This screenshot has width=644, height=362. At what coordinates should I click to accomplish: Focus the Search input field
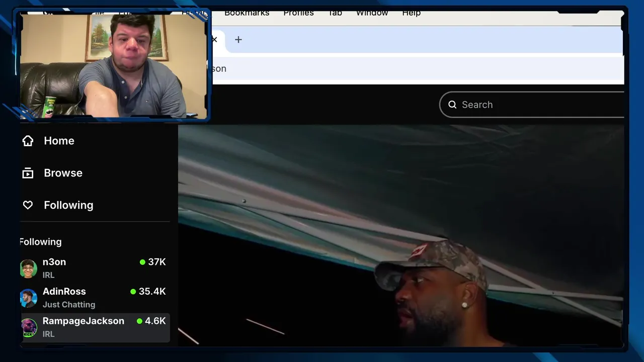[532, 105]
